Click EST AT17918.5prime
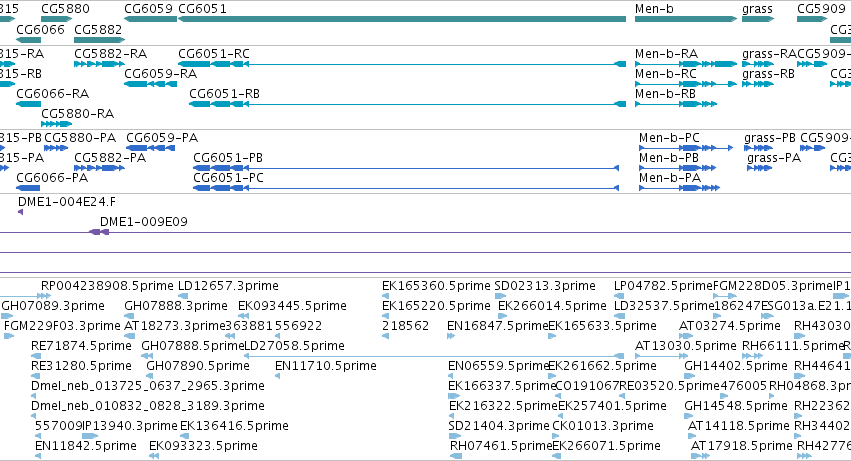851x461 pixels. pyautogui.click(x=742, y=446)
